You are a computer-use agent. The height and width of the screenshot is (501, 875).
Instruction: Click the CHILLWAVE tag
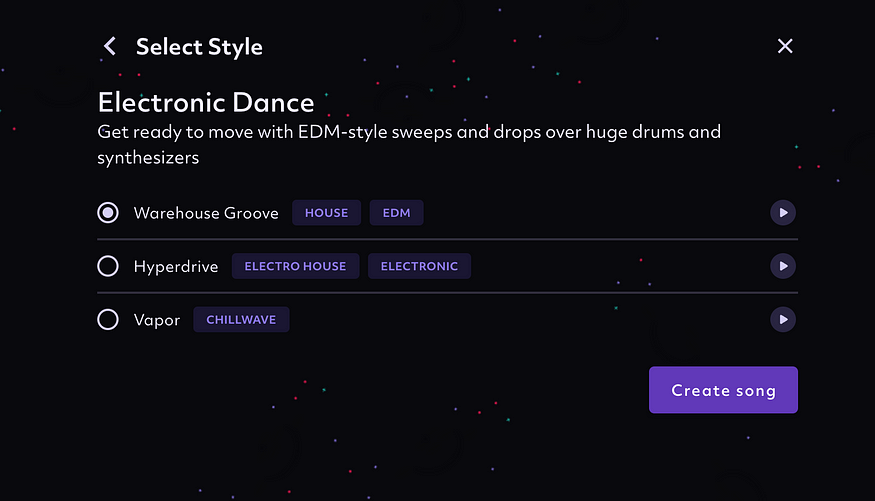tap(241, 320)
